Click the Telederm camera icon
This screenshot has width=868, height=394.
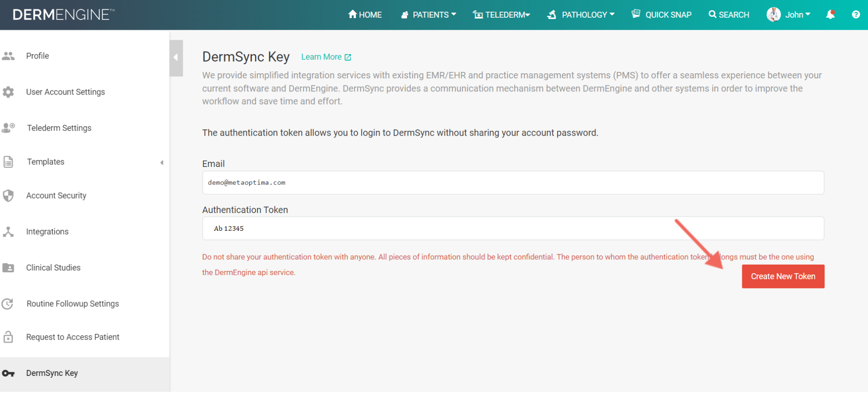478,14
